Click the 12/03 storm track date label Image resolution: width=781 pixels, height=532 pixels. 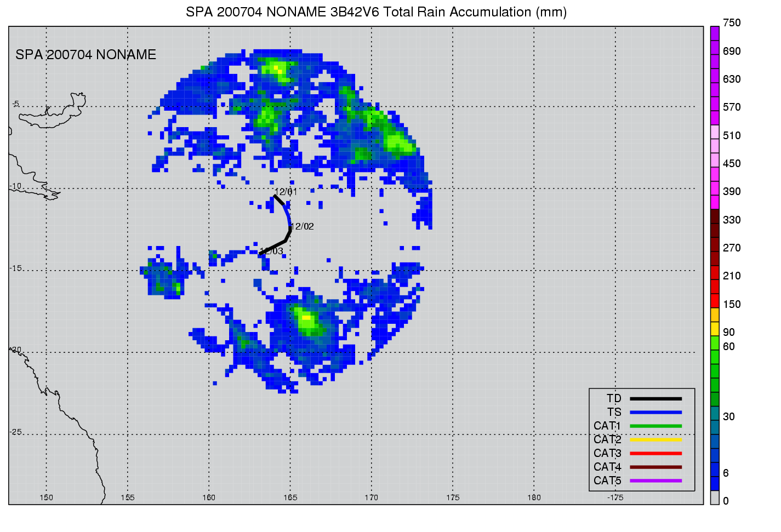pos(272,251)
